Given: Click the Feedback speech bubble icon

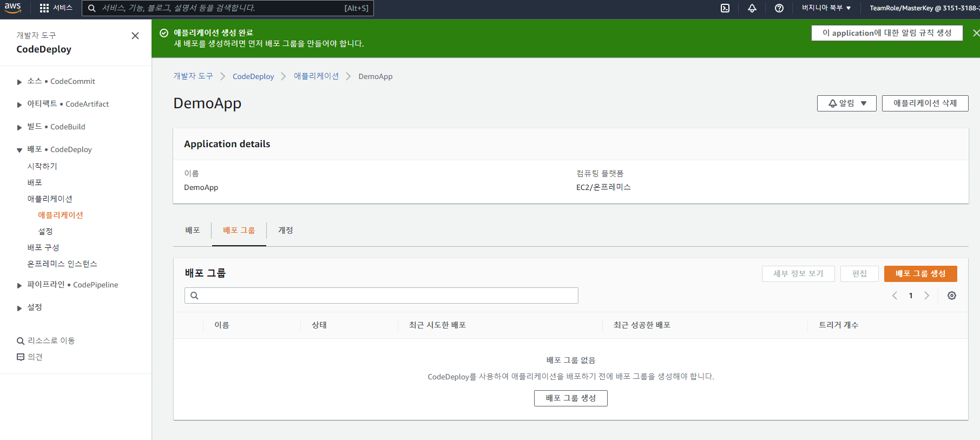Looking at the screenshot, I should point(21,357).
